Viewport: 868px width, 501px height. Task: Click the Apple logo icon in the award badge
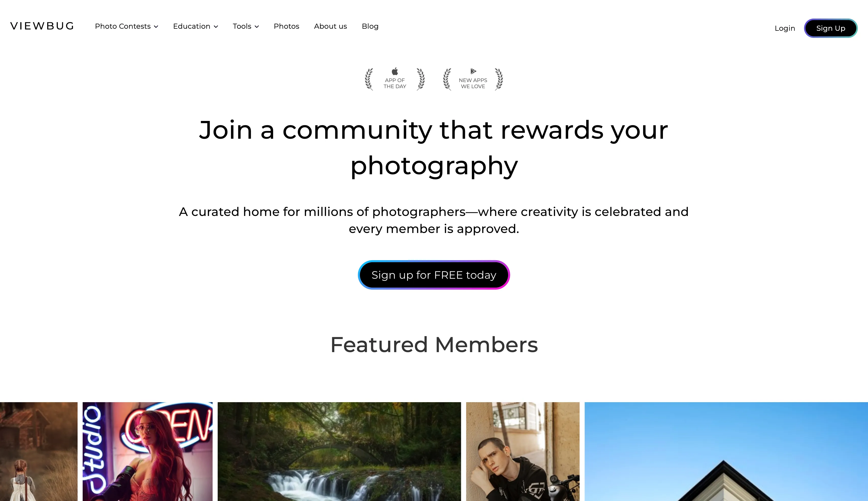pyautogui.click(x=395, y=71)
